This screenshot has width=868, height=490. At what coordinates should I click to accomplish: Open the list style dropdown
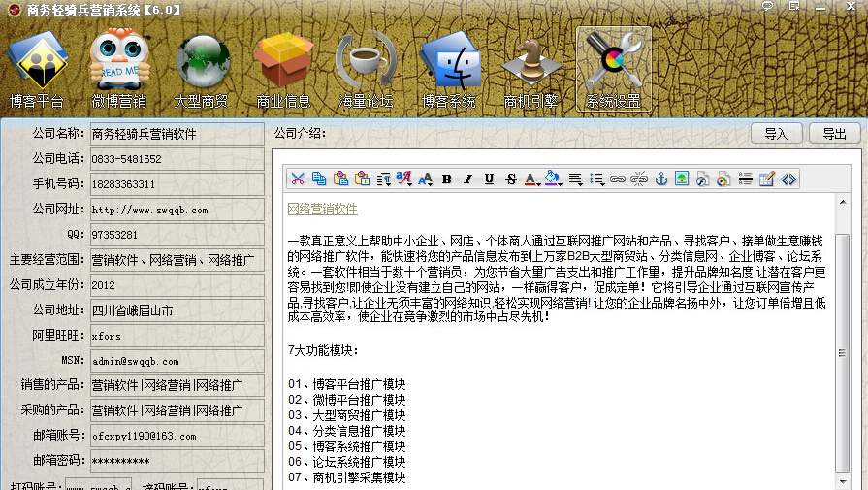click(596, 179)
